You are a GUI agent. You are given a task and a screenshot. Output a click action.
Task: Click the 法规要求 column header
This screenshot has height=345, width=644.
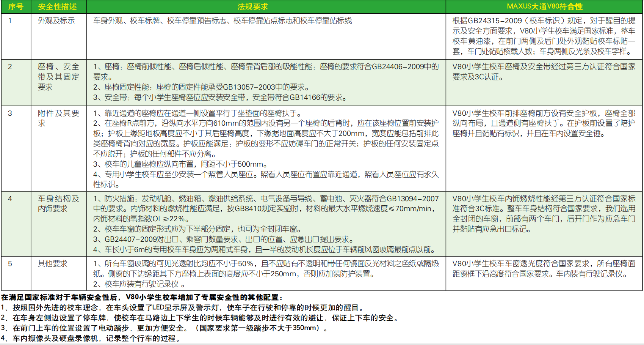point(253,7)
